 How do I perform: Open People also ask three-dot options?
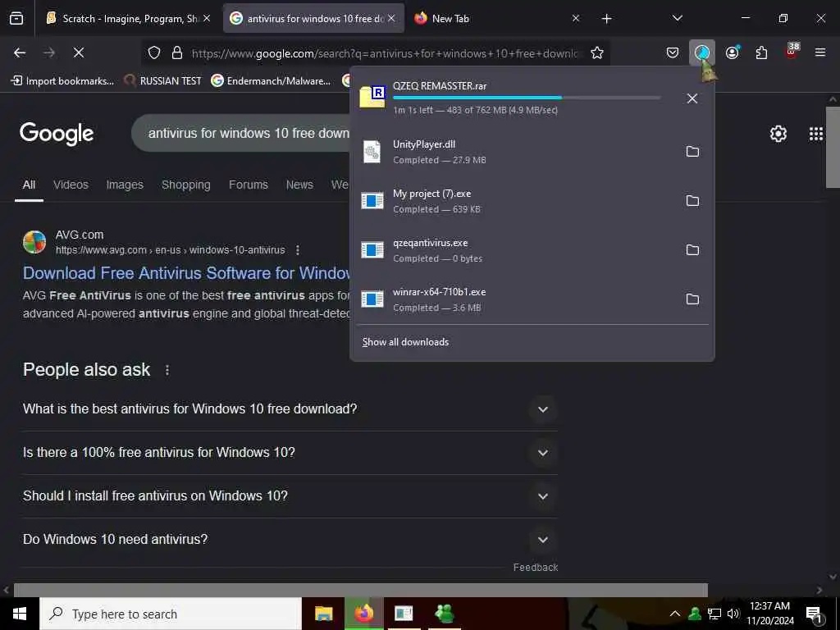tap(167, 370)
